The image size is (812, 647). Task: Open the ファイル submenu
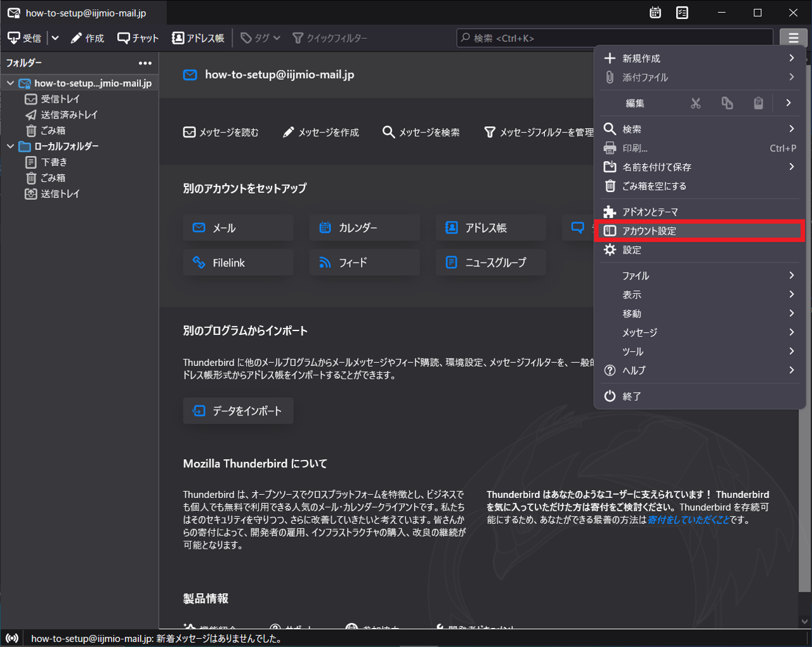tap(700, 276)
